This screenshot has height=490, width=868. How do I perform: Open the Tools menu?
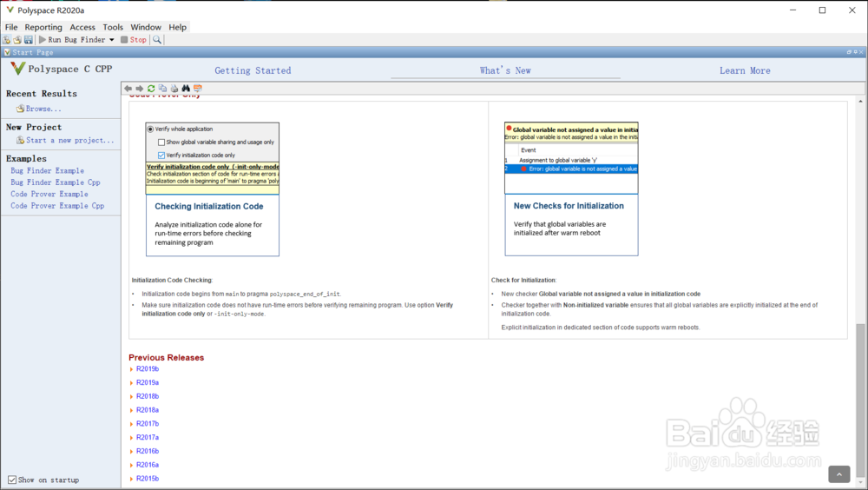(113, 27)
